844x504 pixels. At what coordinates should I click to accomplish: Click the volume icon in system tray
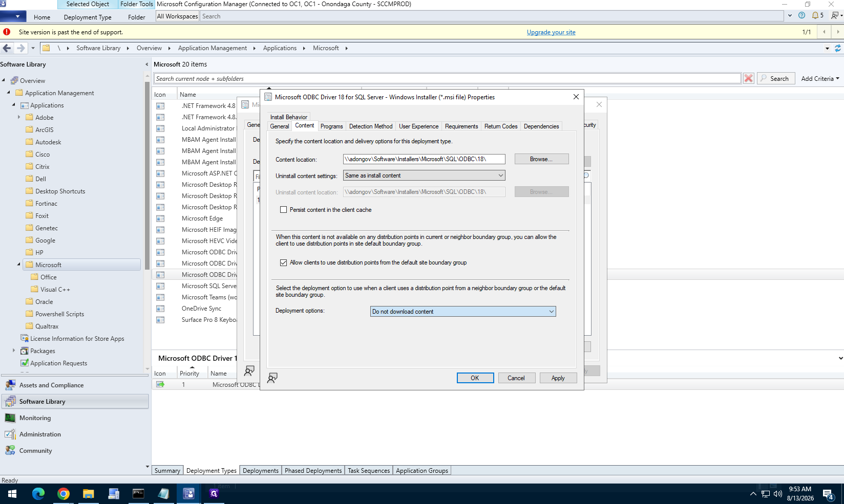[x=778, y=494]
